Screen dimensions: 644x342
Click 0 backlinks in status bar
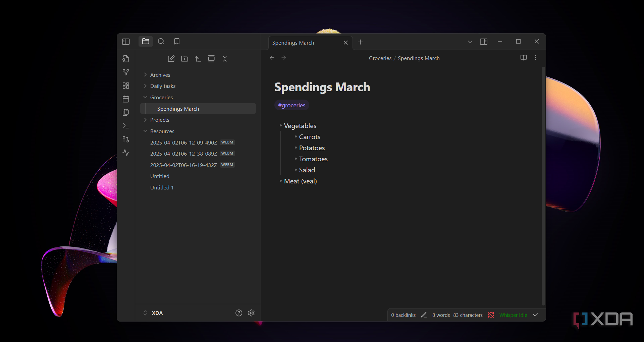[x=403, y=315]
